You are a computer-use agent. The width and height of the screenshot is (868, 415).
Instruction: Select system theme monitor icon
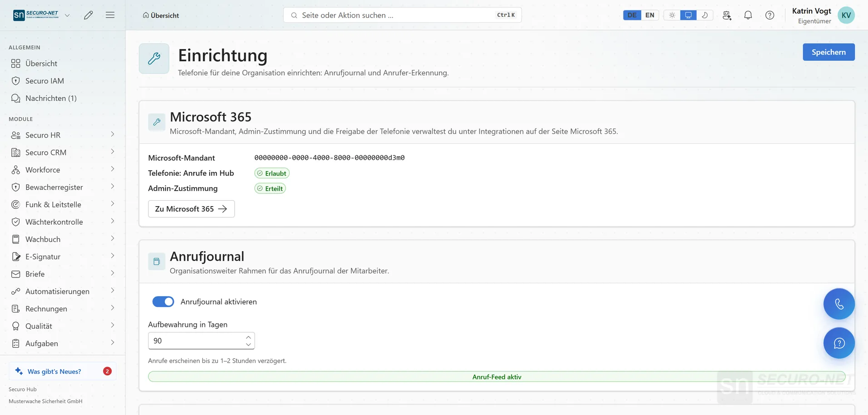click(x=688, y=15)
